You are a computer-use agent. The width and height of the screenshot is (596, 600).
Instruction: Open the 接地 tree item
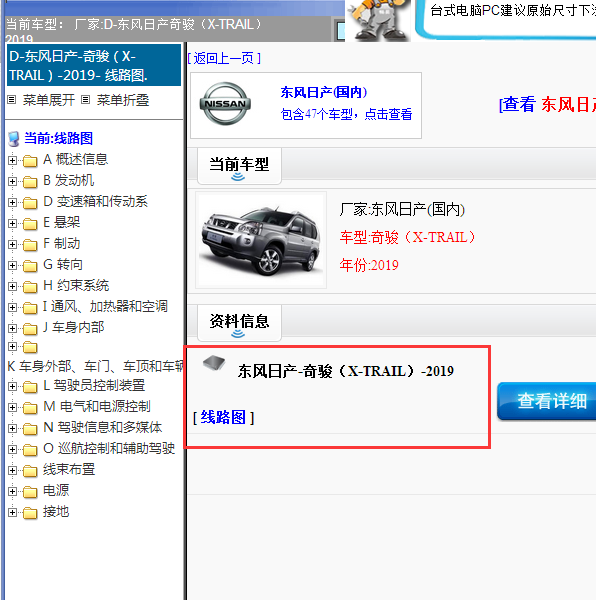(x=56, y=512)
